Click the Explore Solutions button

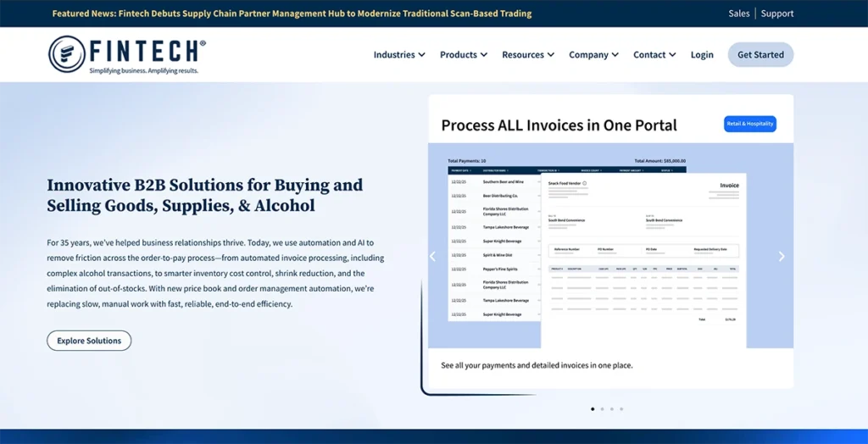(89, 341)
